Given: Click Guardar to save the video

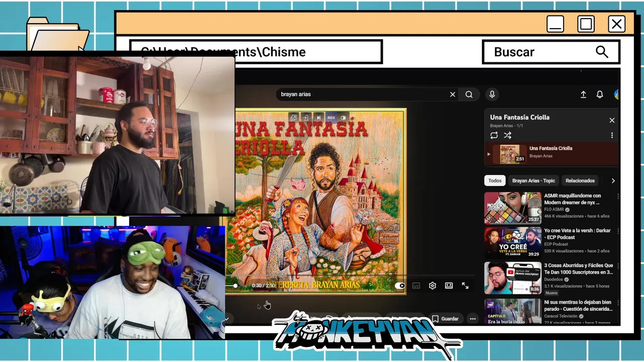Looking at the screenshot, I should click(x=445, y=319).
